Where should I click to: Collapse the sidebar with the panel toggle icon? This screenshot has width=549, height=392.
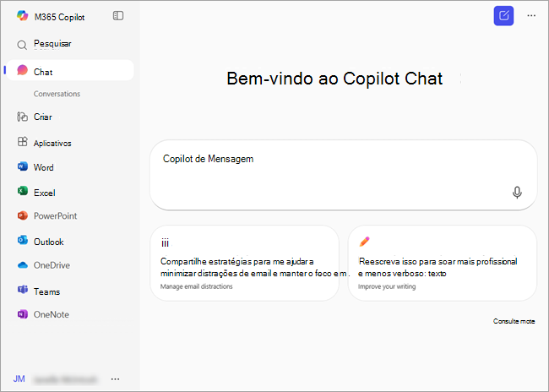coord(118,16)
